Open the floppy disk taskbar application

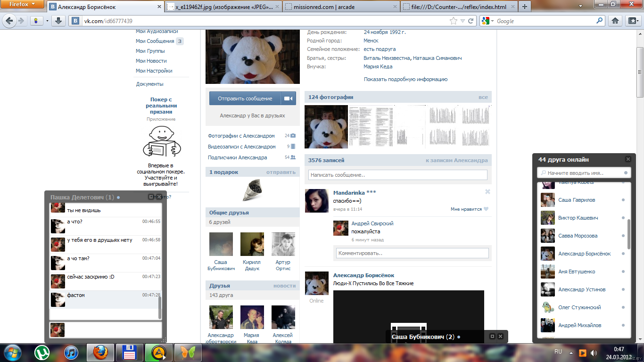pos(129,353)
